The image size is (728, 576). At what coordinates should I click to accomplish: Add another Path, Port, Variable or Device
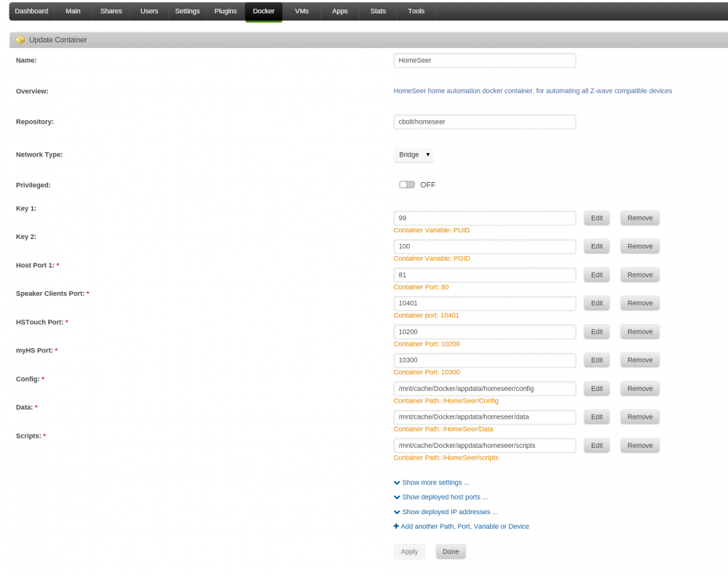(464, 526)
